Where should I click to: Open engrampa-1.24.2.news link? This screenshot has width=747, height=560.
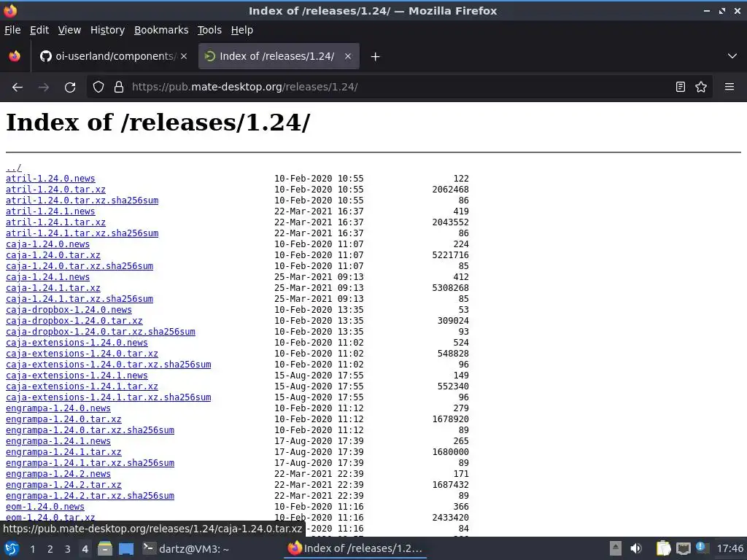coord(58,474)
